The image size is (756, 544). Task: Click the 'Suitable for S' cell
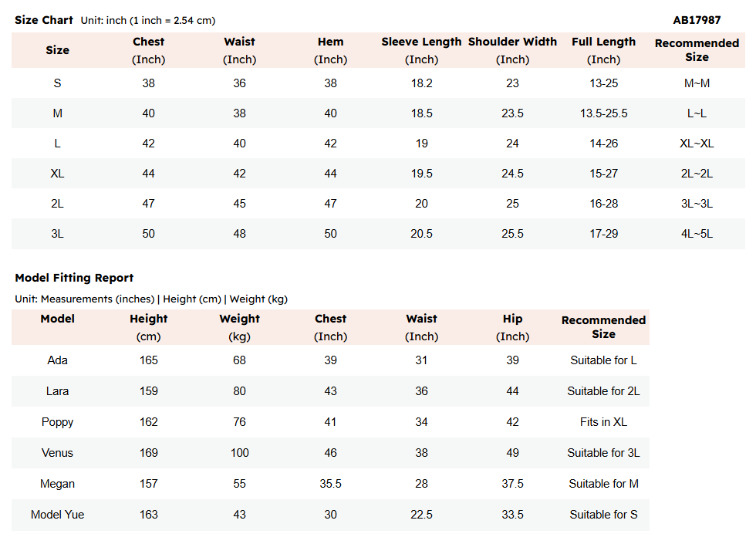603,515
